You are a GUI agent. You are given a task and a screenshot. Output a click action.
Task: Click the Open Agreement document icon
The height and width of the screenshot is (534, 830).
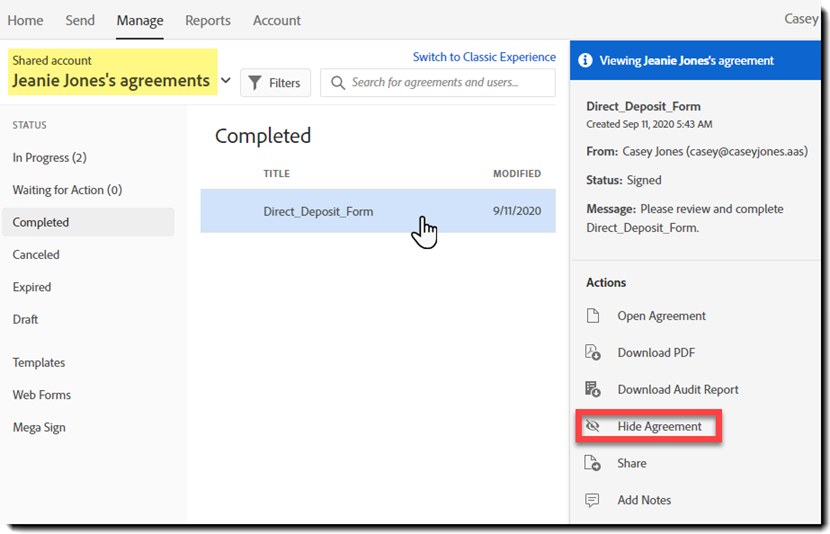[x=593, y=316]
